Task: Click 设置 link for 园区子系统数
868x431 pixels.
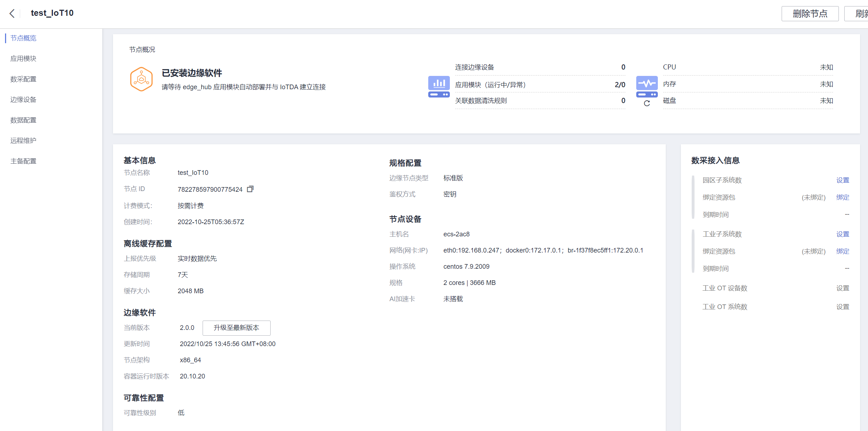Action: (x=842, y=180)
